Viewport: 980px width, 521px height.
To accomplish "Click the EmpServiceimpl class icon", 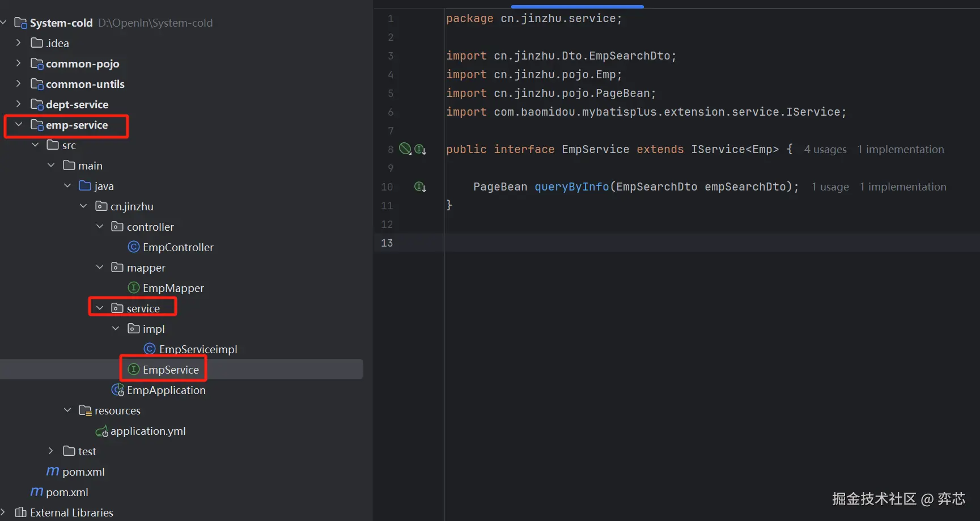I will pos(150,349).
